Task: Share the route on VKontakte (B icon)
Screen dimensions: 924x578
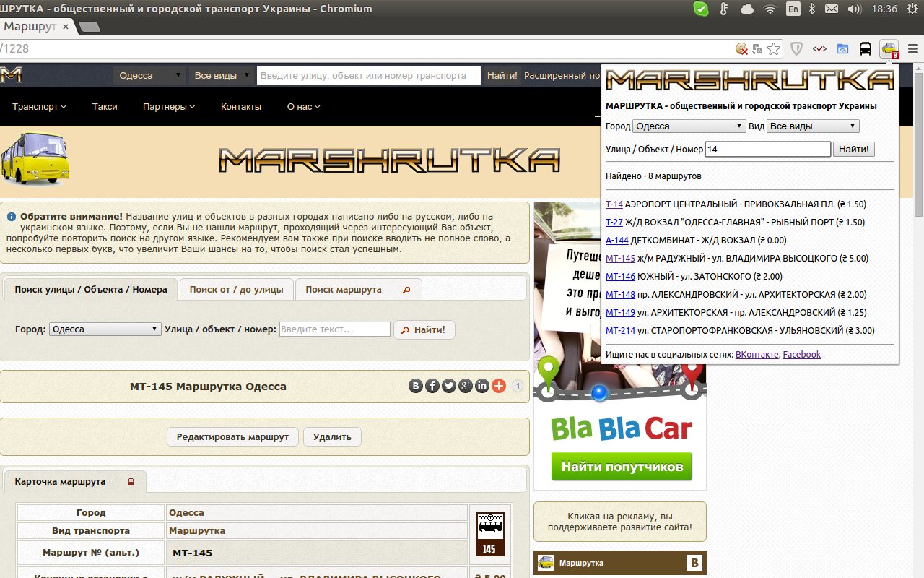Action: [x=416, y=386]
